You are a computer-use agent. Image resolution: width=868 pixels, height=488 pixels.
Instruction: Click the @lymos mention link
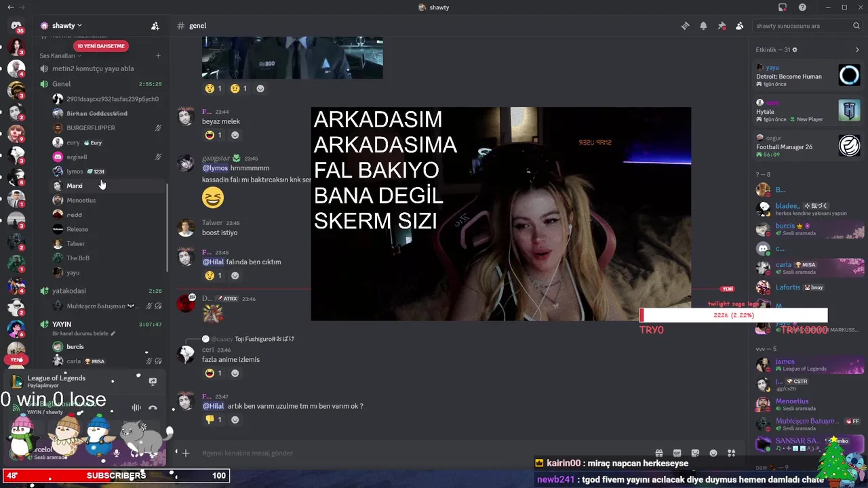click(215, 168)
